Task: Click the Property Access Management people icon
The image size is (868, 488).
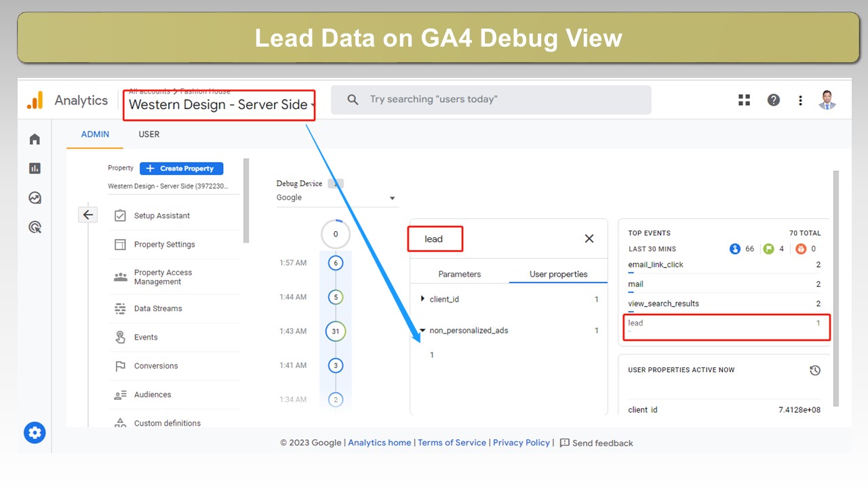Action: (x=120, y=277)
